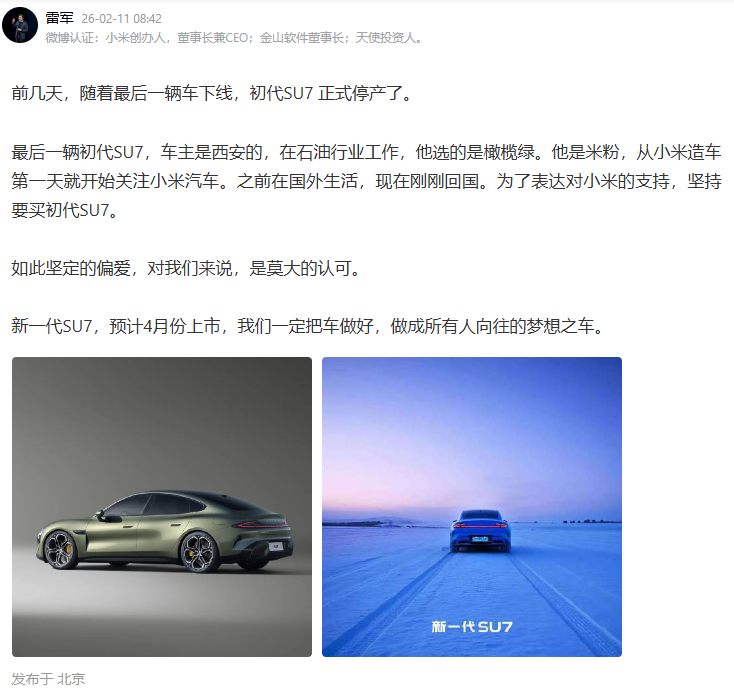Click 小米创办人 in the verification text

pyautogui.click(x=135, y=37)
